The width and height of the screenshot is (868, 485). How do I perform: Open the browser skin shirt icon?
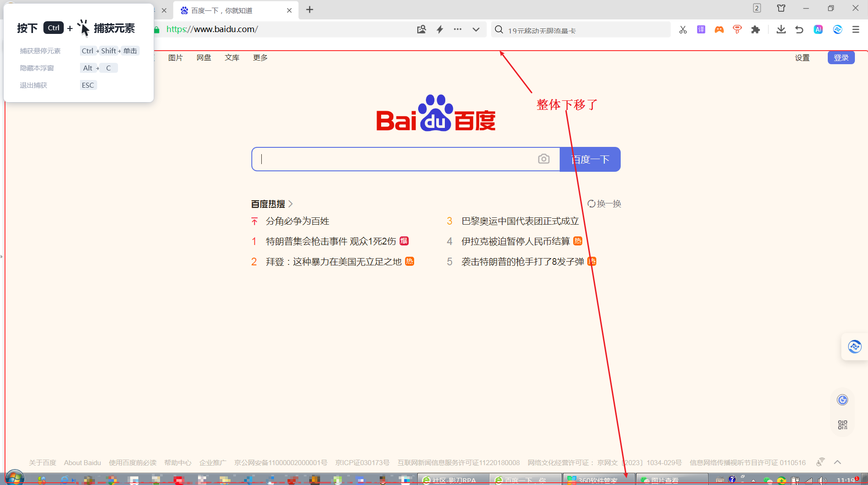pyautogui.click(x=781, y=8)
